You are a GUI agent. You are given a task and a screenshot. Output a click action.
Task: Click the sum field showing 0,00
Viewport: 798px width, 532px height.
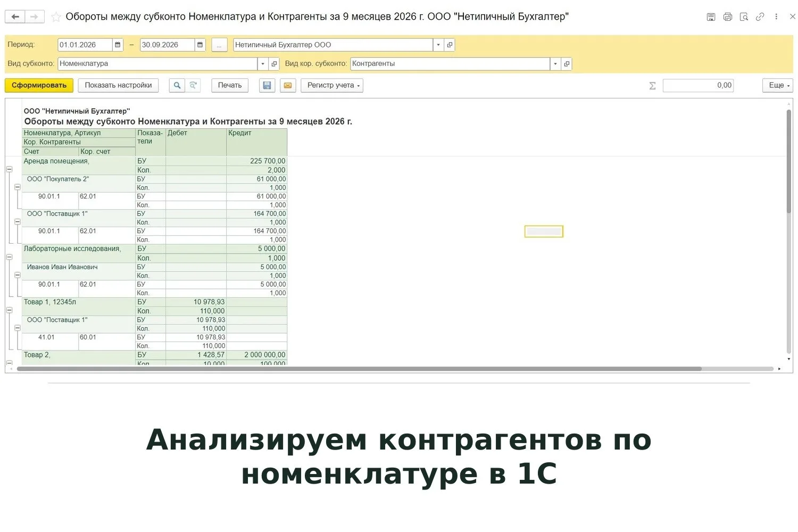point(698,85)
